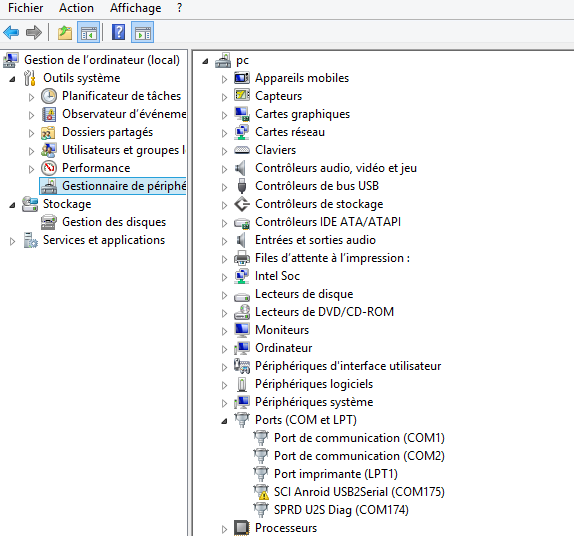Click the Observateur d'événements log icon

pos(49,114)
